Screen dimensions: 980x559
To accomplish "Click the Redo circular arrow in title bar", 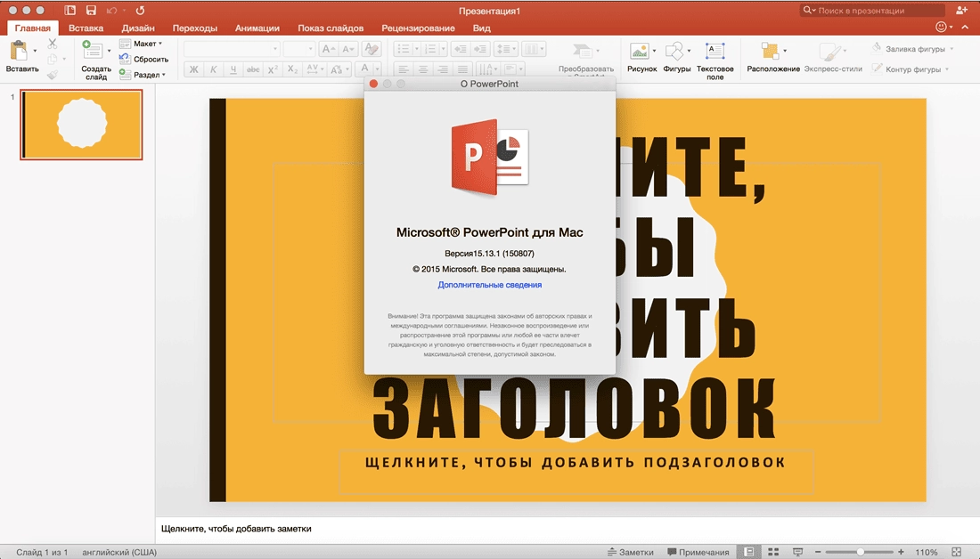I will pos(140,10).
